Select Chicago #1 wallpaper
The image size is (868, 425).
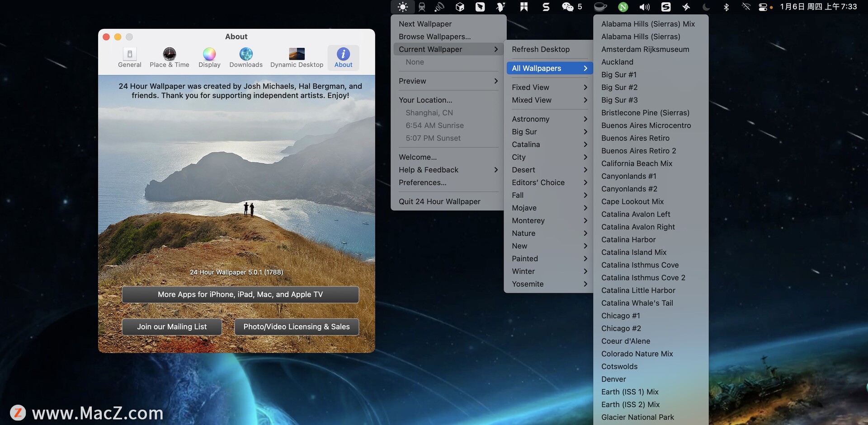(x=651, y=316)
